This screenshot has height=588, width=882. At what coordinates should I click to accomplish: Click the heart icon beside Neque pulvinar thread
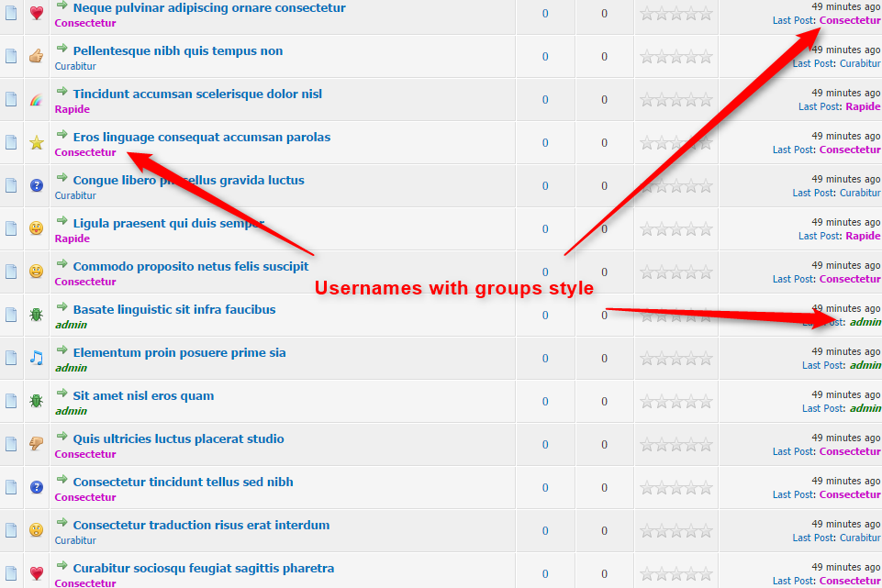pyautogui.click(x=37, y=13)
